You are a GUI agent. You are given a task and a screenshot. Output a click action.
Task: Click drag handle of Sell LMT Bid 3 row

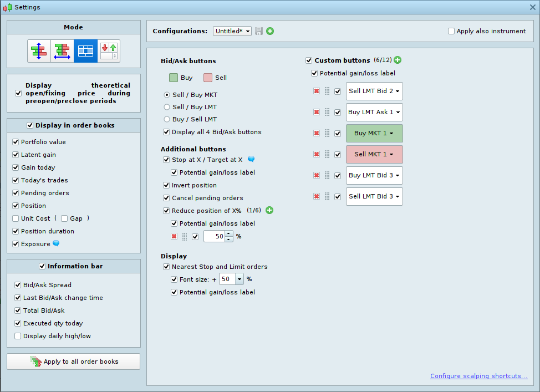point(327,196)
